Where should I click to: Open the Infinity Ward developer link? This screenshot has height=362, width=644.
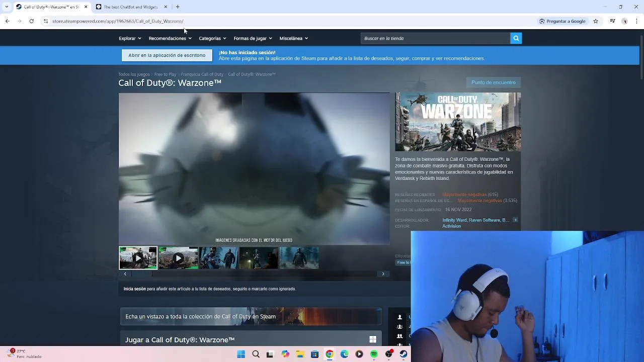click(454, 220)
